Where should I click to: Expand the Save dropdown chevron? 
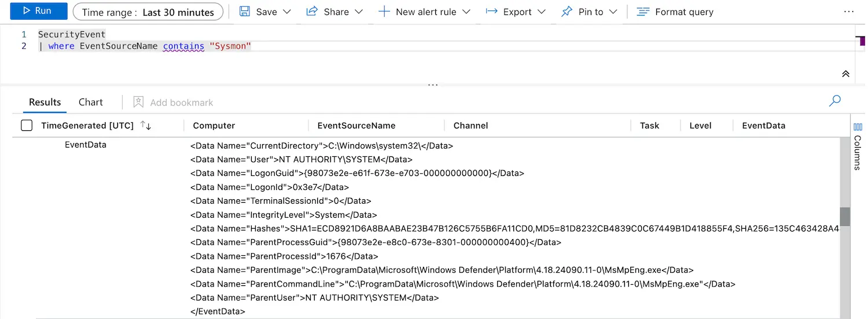(x=286, y=12)
